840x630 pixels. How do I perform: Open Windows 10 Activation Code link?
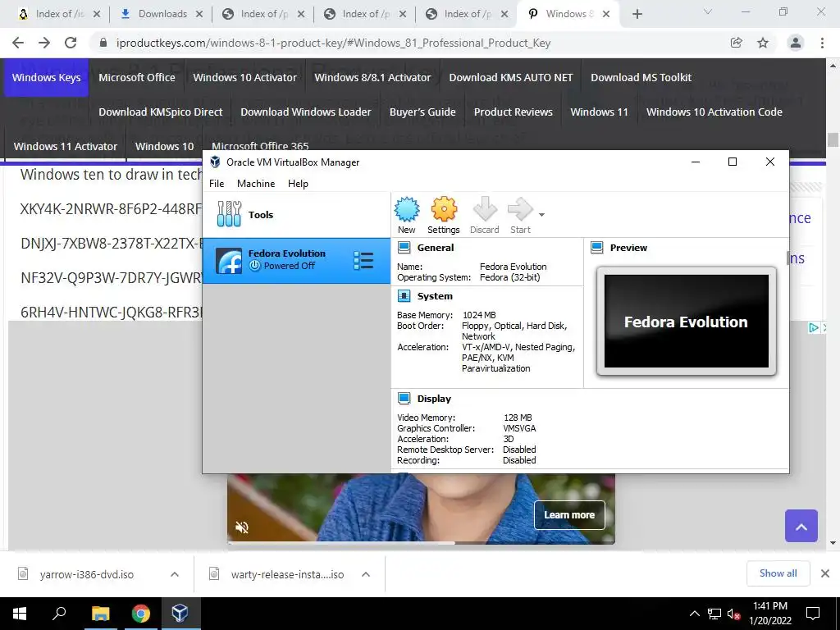pyautogui.click(x=714, y=112)
